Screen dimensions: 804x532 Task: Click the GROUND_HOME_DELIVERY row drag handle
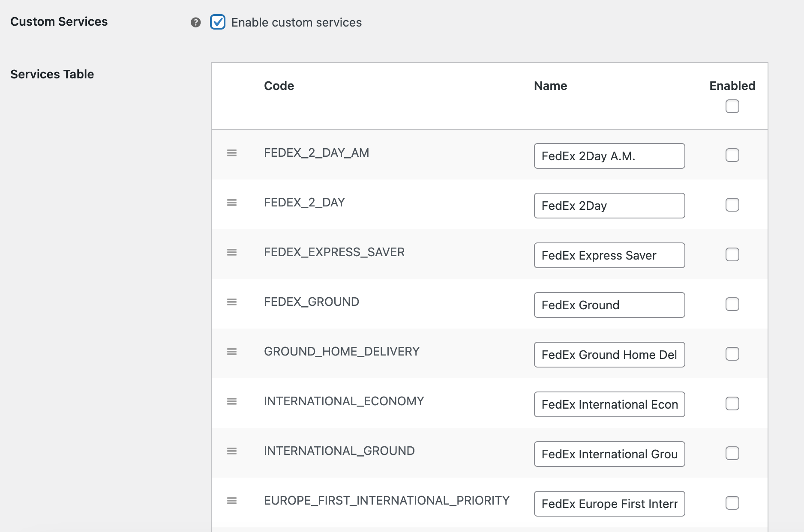232,352
